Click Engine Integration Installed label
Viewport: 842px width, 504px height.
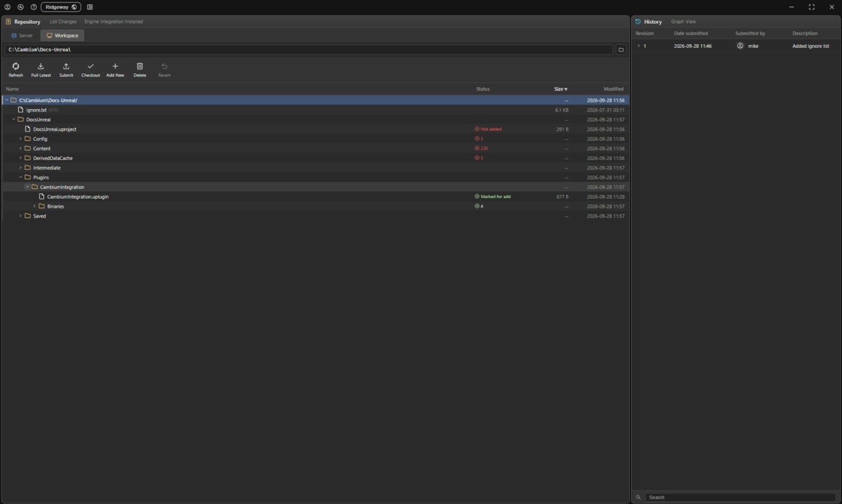(x=113, y=22)
